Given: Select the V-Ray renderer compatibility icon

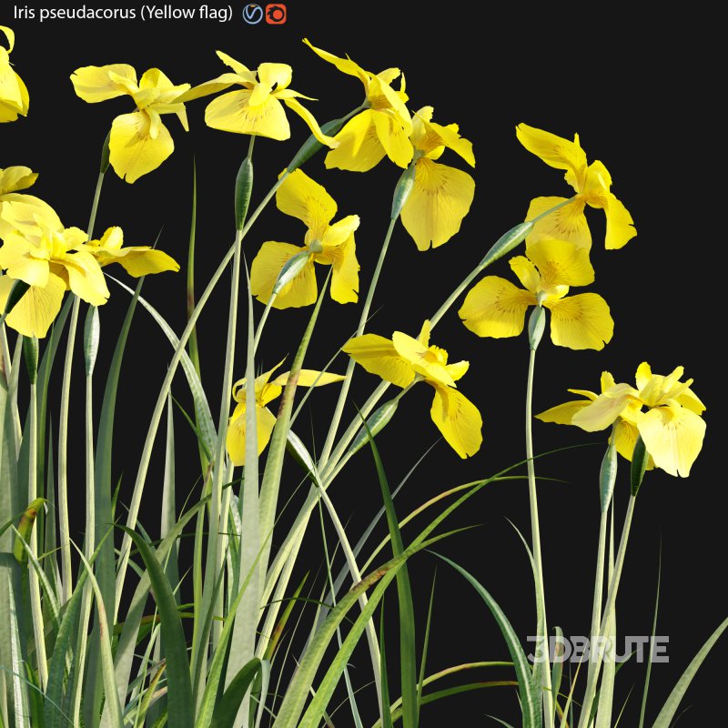Looking at the screenshot, I should pyautogui.click(x=253, y=14).
